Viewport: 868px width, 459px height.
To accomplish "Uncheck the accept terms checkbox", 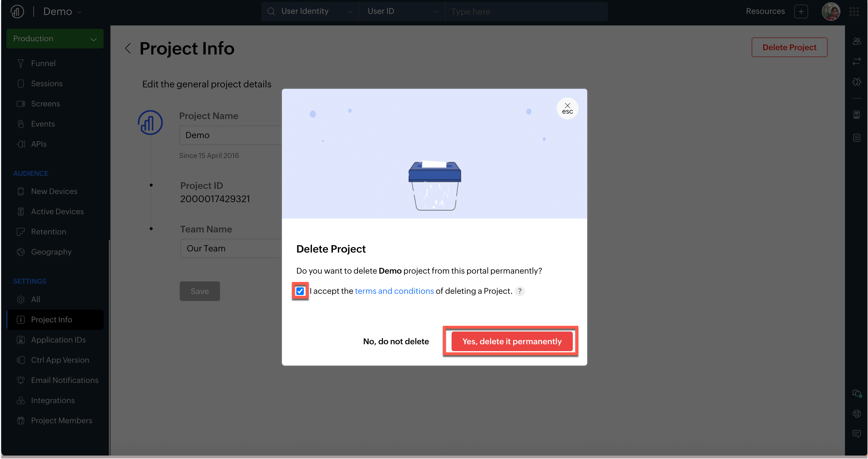I will point(300,291).
